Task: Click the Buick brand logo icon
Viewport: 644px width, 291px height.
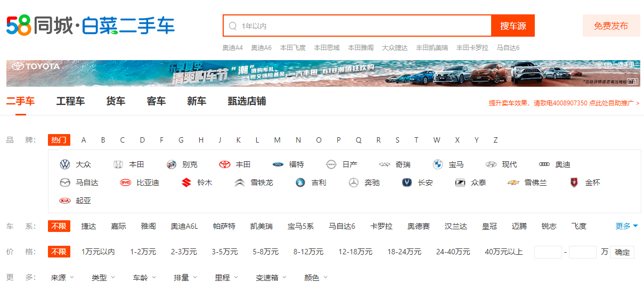Action: [172, 165]
